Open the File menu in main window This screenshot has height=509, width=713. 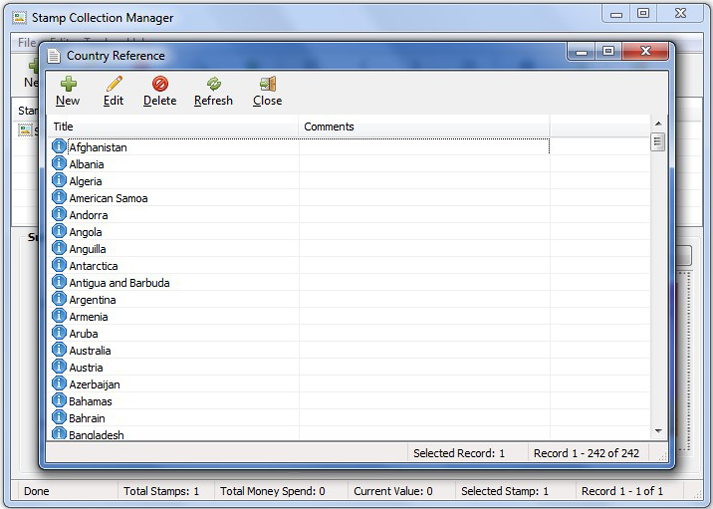[27, 43]
